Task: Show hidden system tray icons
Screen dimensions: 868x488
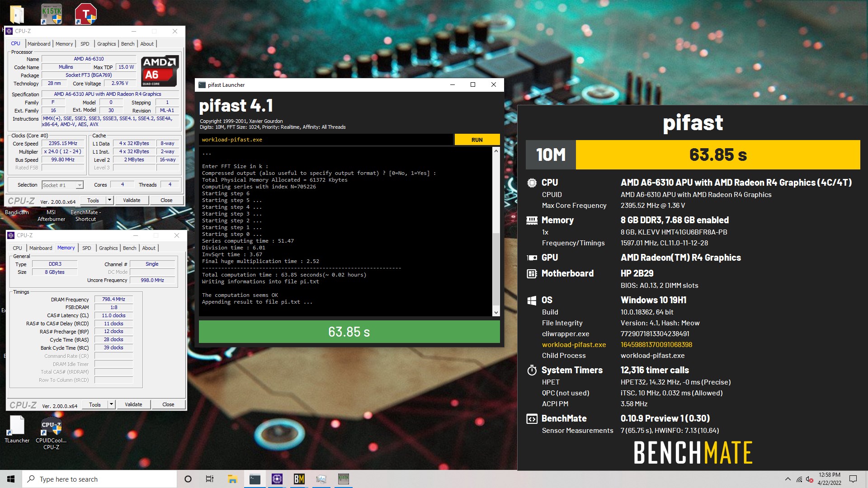Action: click(788, 479)
